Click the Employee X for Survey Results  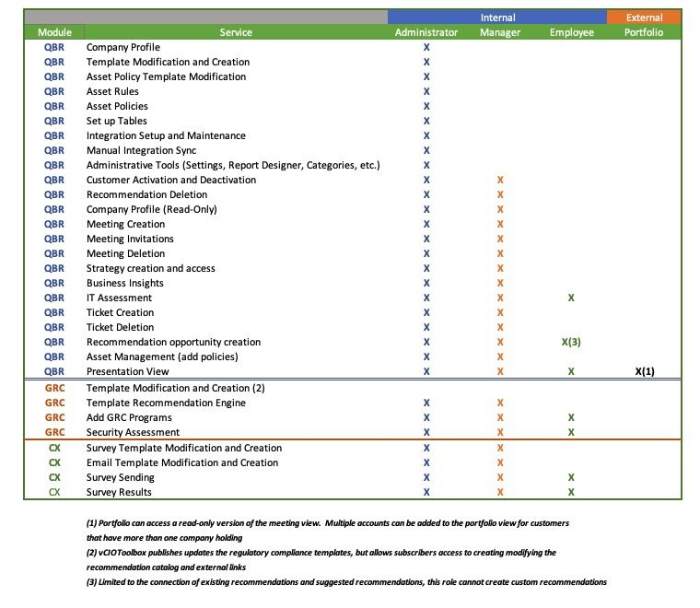[x=571, y=492]
